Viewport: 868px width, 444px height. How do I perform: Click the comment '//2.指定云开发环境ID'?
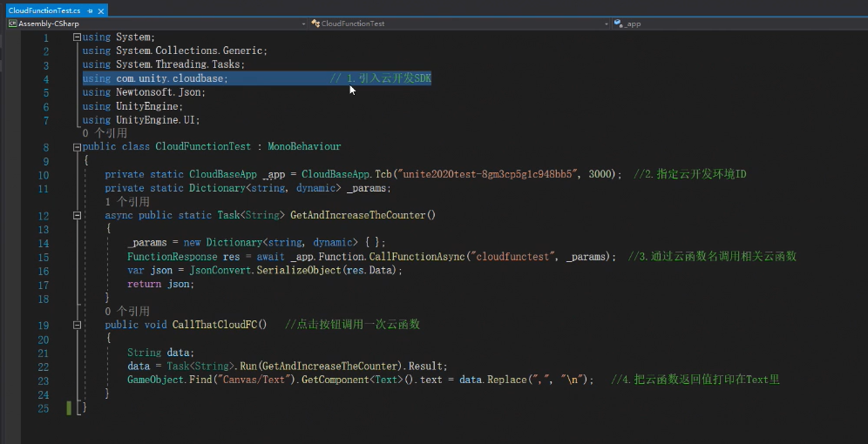pyautogui.click(x=689, y=174)
